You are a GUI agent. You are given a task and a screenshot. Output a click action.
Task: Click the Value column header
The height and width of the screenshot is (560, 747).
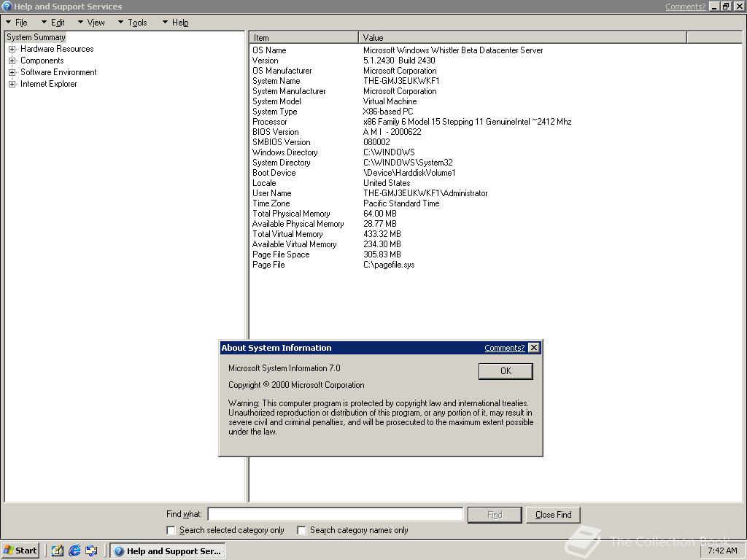pyautogui.click(x=522, y=38)
